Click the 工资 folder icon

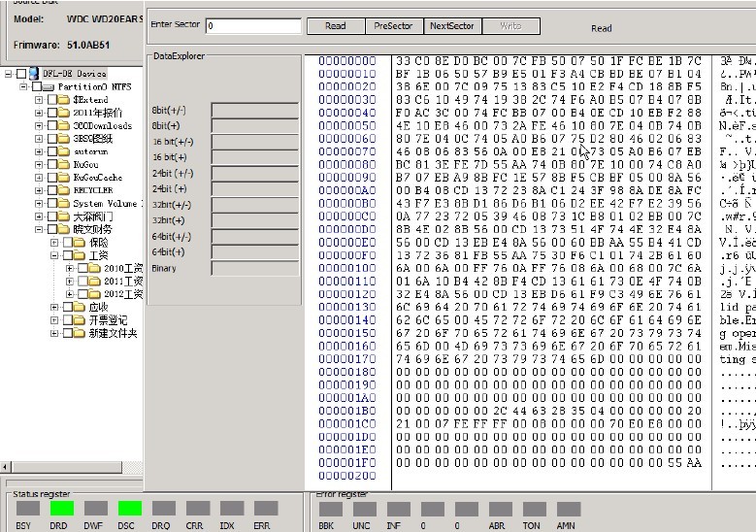pyautogui.click(x=80, y=255)
